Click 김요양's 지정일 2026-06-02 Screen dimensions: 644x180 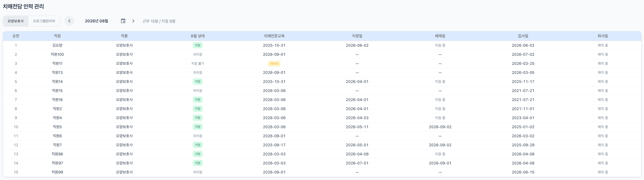pyautogui.click(x=357, y=45)
